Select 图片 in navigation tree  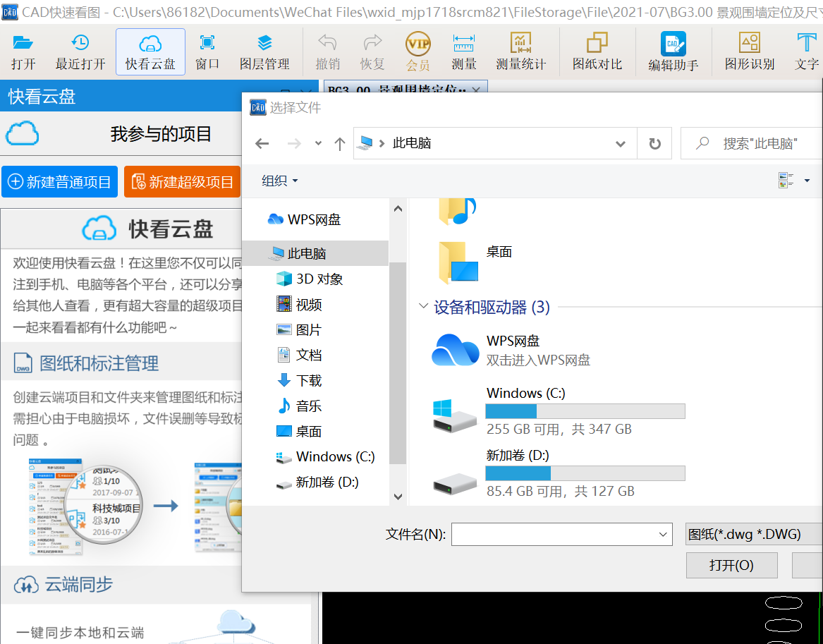(298, 329)
